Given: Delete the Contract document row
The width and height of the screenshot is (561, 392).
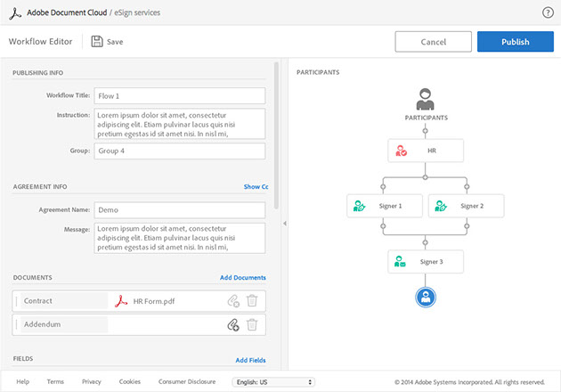Looking at the screenshot, I should (252, 301).
